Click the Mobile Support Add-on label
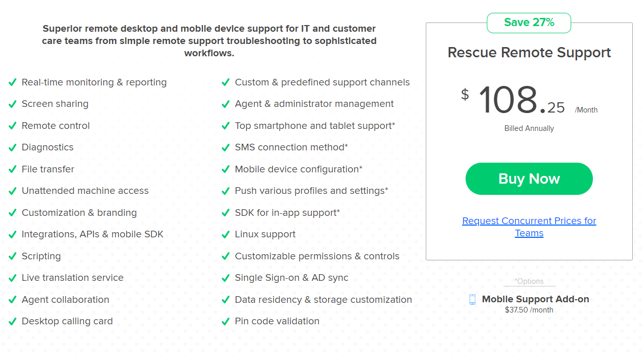 coord(535,299)
